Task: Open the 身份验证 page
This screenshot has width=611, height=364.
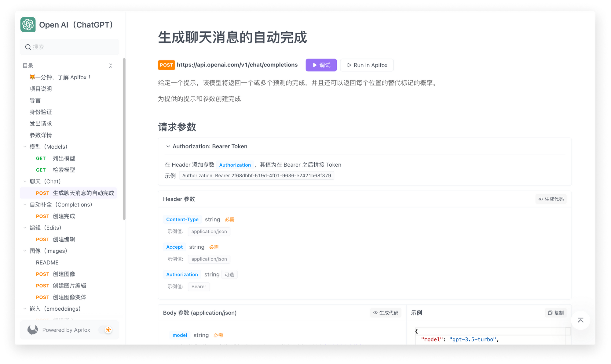Action: pos(41,112)
